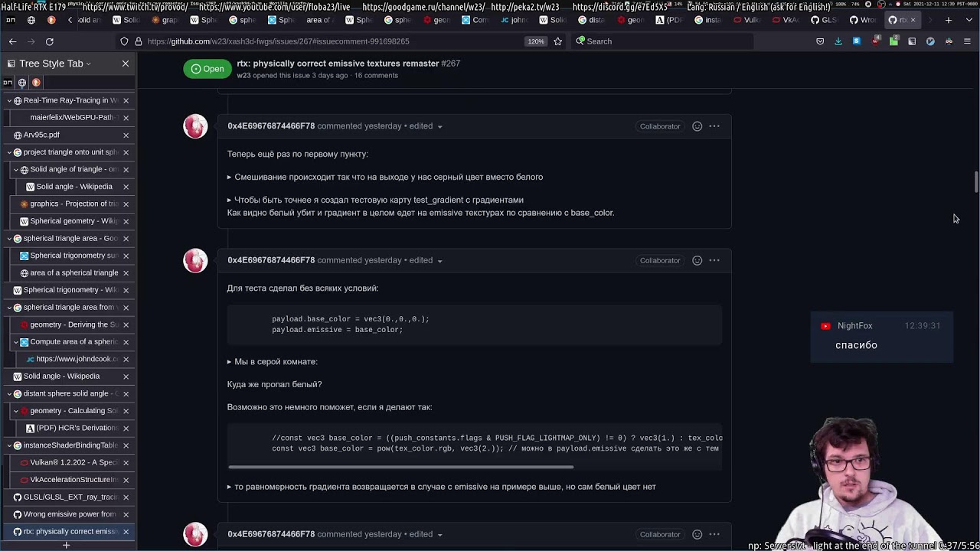Show site security info via lock icon

click(x=138, y=41)
